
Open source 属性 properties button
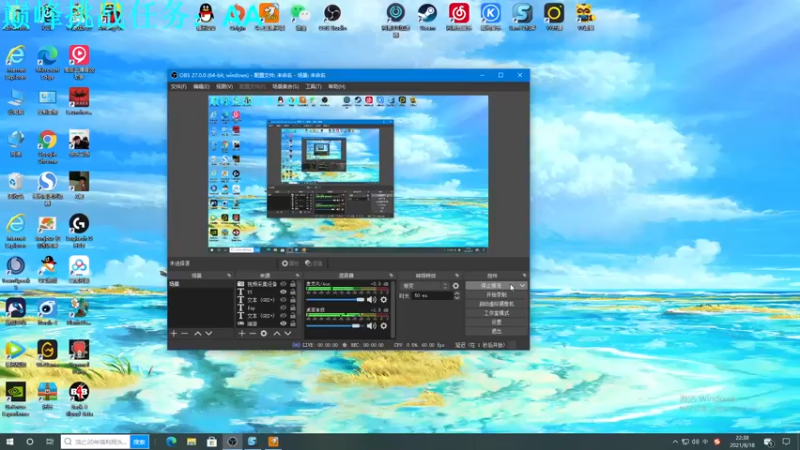point(290,263)
